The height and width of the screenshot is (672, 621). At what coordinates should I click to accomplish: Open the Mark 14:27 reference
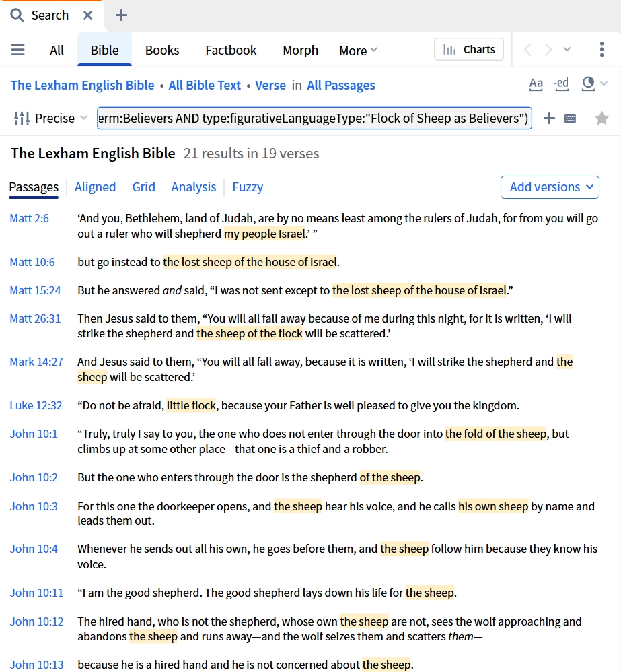pos(36,362)
